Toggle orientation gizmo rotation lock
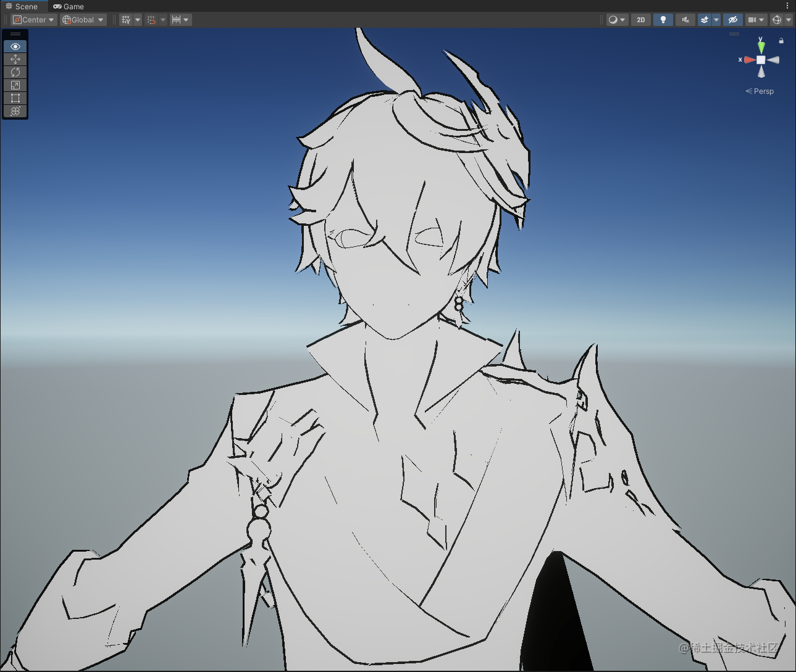This screenshot has height=672, width=796. tap(781, 41)
